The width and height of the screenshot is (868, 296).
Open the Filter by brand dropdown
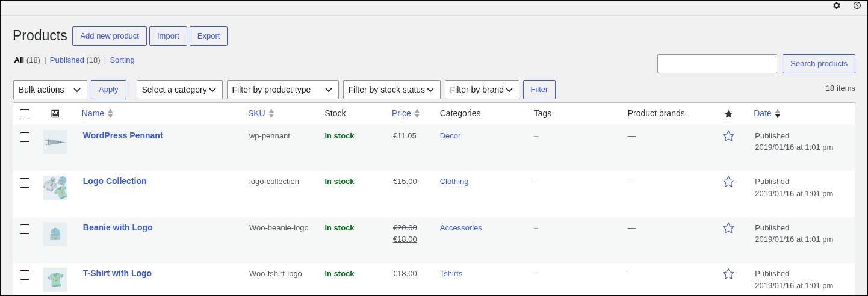pyautogui.click(x=482, y=90)
